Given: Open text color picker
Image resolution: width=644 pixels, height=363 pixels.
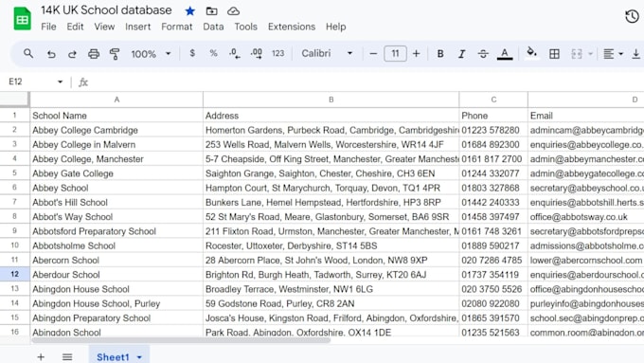Looking at the screenshot, I should click(x=505, y=54).
